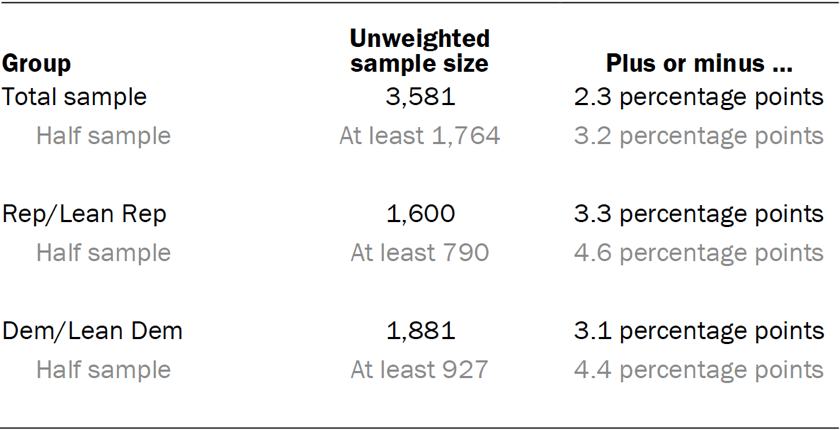Select the At least 1,764 cell
Image resolution: width=840 pixels, height=430 pixels.
click(x=419, y=136)
